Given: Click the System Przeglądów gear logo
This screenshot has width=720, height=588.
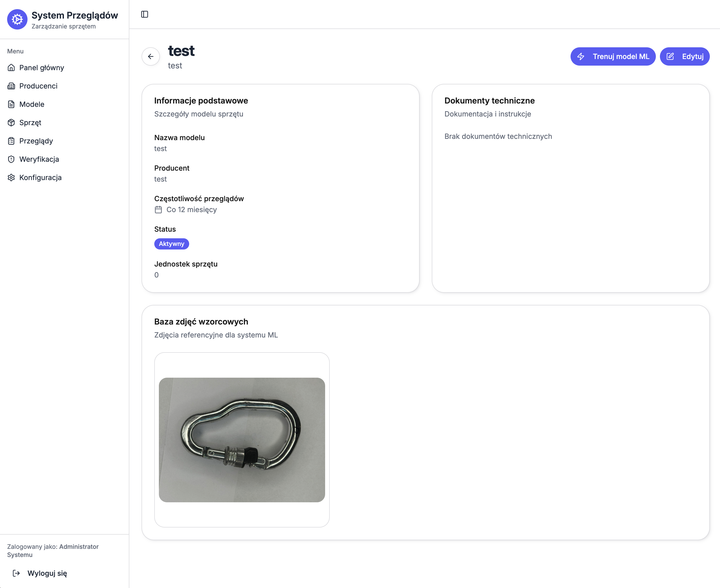Looking at the screenshot, I should [x=17, y=19].
